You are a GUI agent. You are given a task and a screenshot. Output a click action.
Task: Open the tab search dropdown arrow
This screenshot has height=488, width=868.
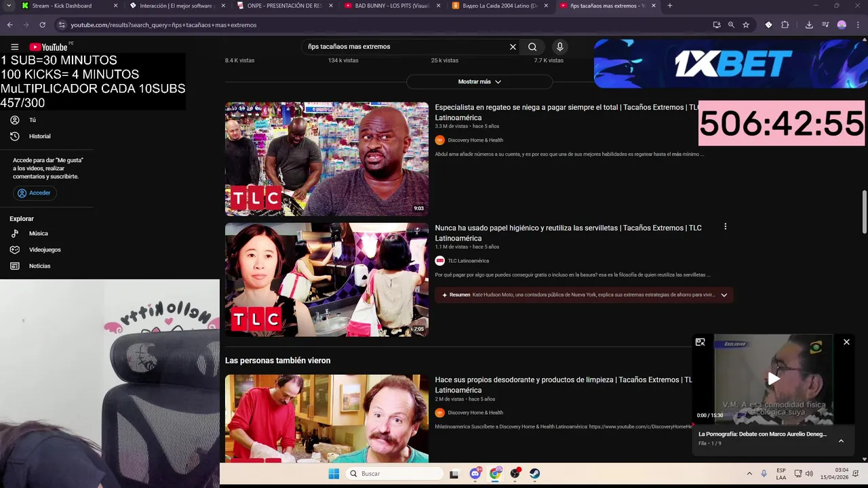[7, 5]
